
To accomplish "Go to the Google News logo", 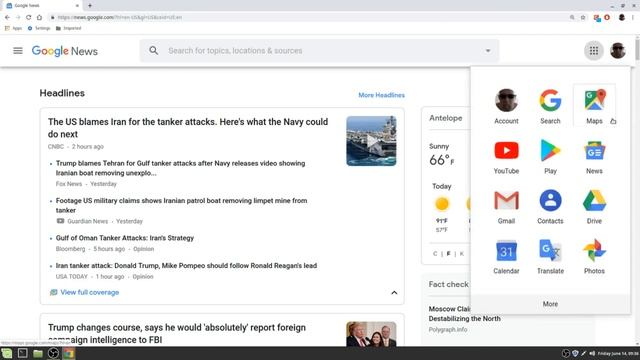I will [65, 51].
